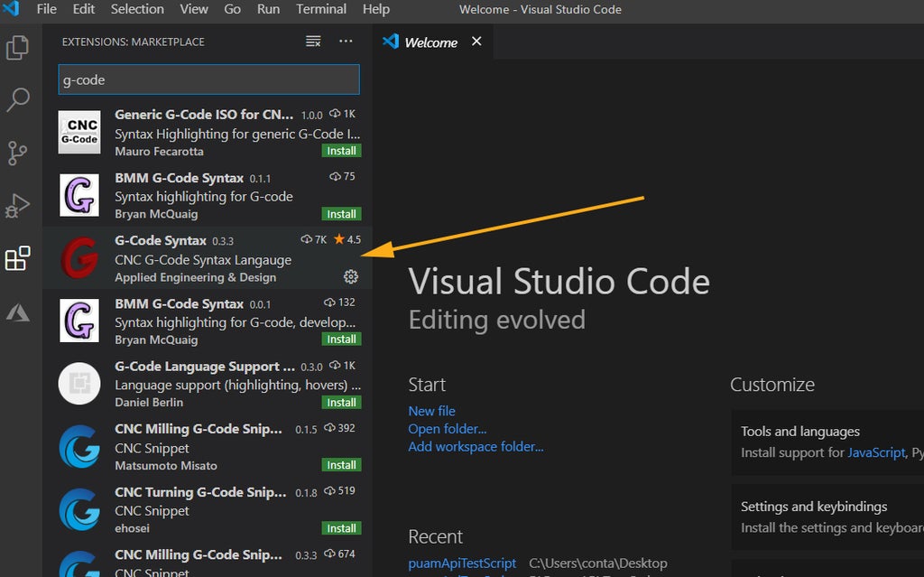Click Tools and languages heading
This screenshot has height=577, width=924.
tap(800, 432)
